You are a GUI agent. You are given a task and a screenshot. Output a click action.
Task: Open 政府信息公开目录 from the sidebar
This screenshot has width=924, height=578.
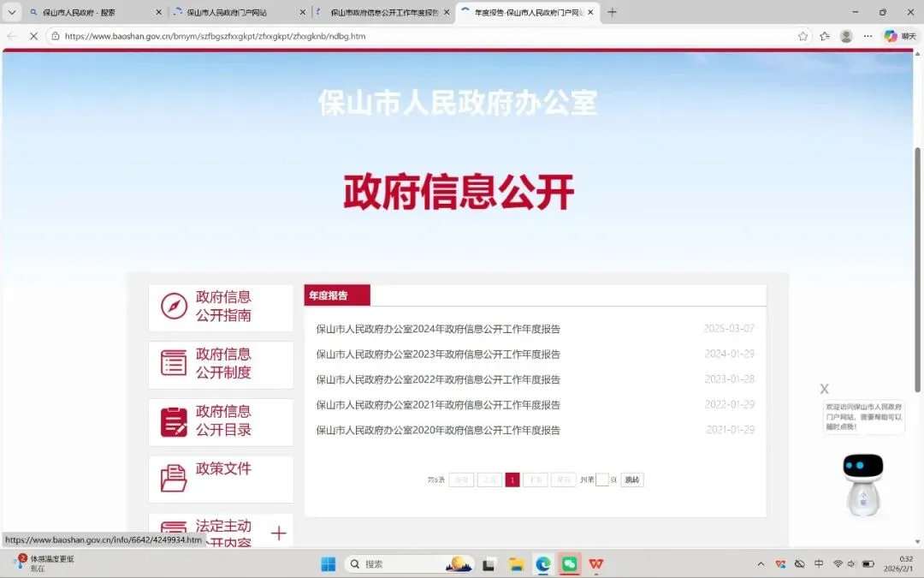tap(221, 421)
